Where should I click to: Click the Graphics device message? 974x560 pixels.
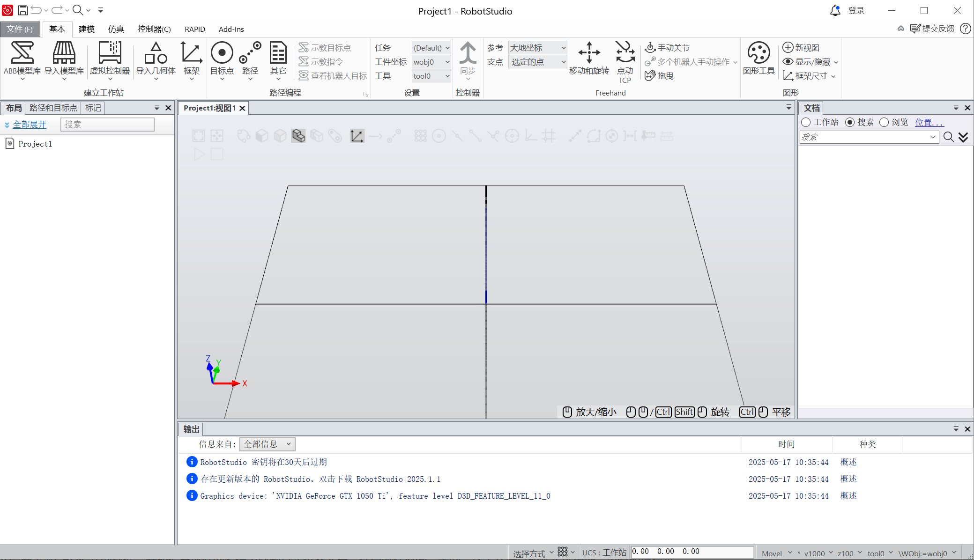(x=375, y=496)
